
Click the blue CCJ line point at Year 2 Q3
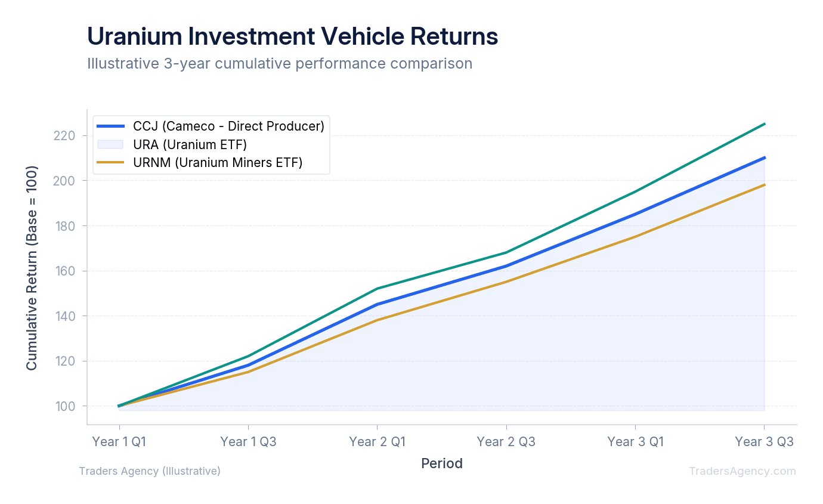click(x=506, y=266)
